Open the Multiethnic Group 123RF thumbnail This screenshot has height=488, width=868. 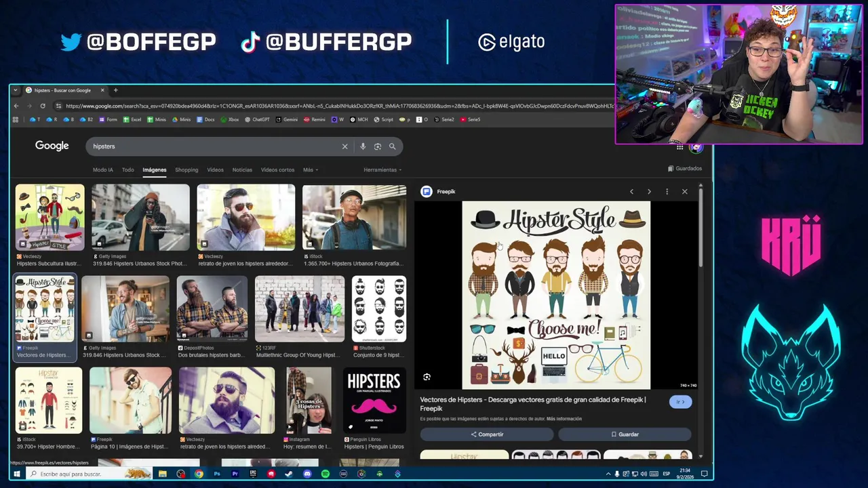coord(300,308)
